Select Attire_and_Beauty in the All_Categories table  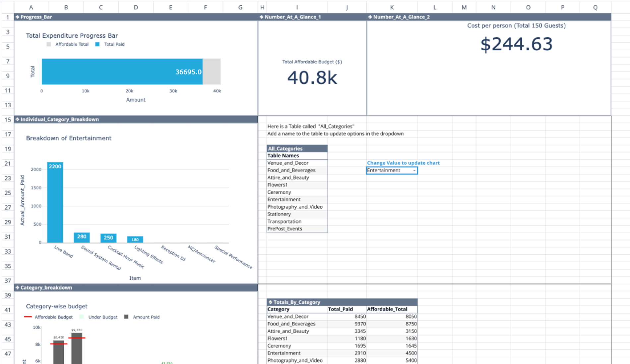tap(297, 178)
